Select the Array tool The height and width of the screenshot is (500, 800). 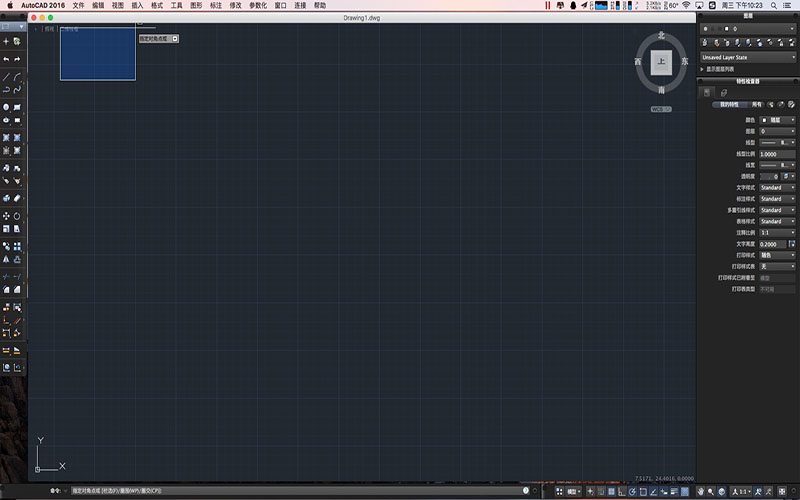click(17, 246)
